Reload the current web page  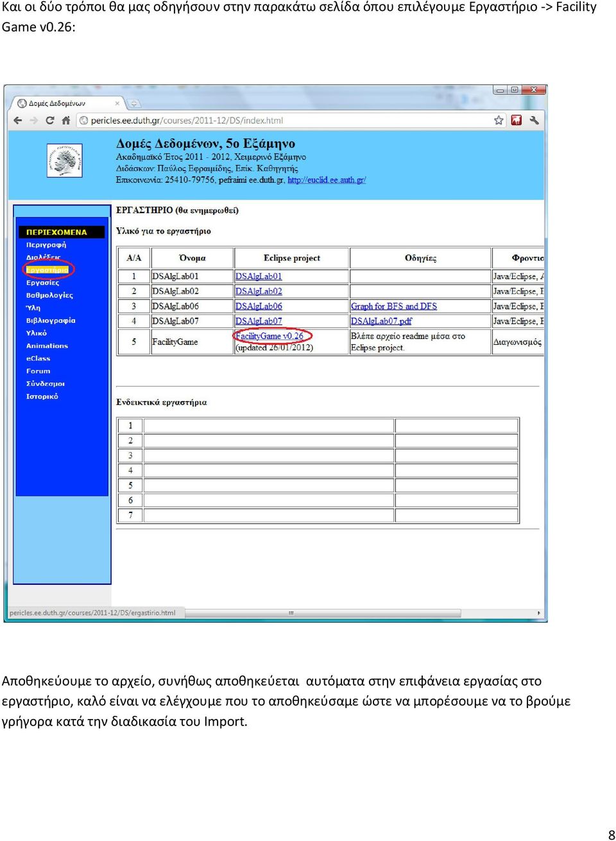[x=50, y=120]
